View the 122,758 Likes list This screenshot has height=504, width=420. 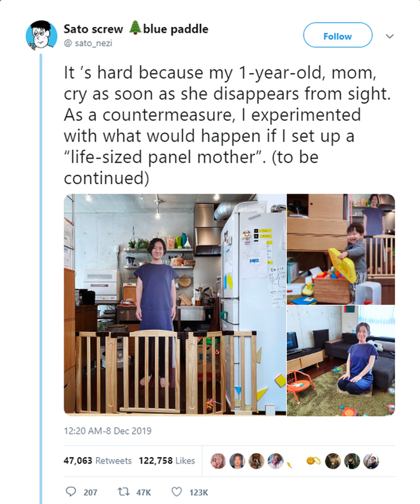click(x=166, y=460)
